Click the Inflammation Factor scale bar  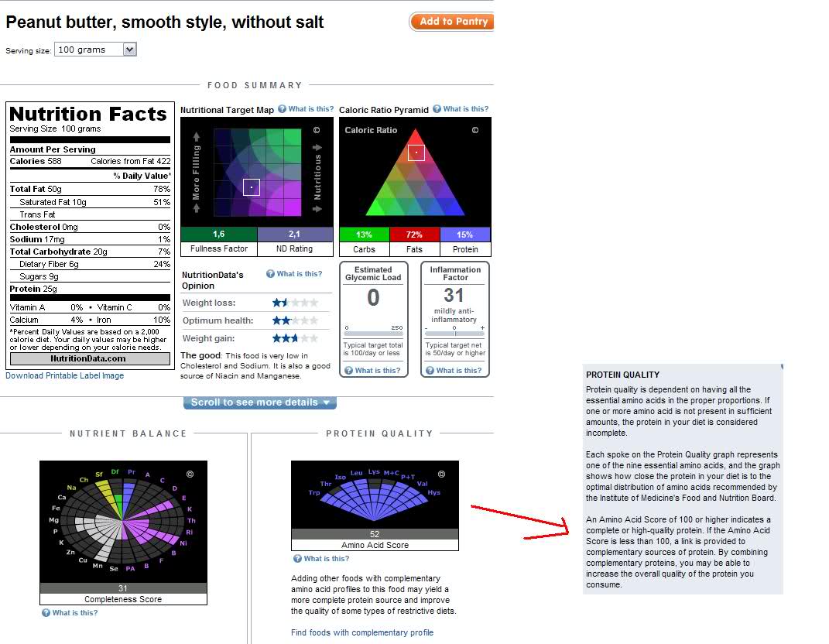455,334
